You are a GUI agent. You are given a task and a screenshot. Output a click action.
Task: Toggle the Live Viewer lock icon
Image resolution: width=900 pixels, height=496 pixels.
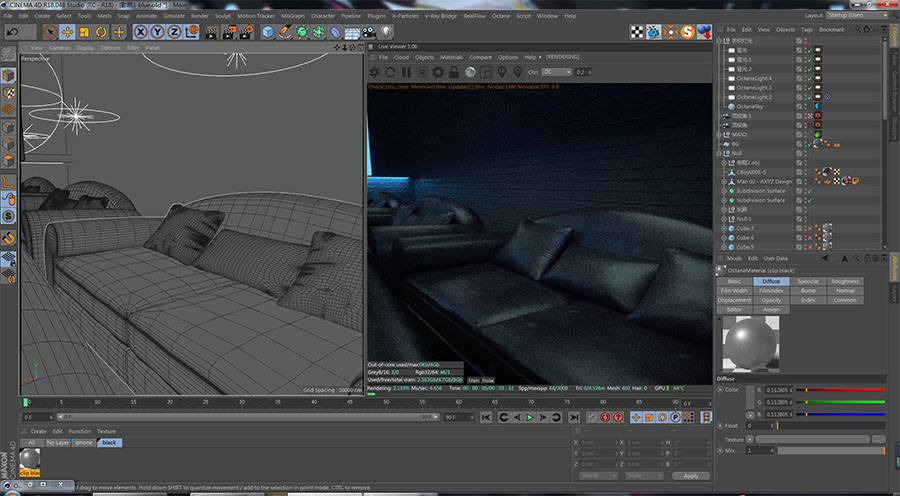[x=453, y=72]
